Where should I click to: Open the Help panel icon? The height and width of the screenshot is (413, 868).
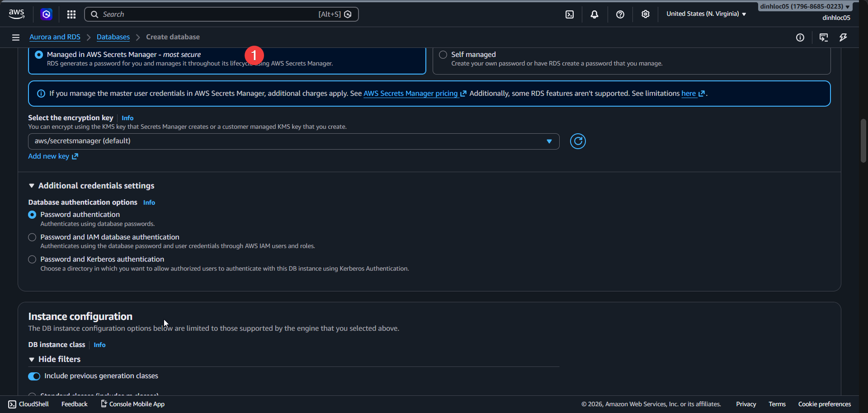[620, 14]
